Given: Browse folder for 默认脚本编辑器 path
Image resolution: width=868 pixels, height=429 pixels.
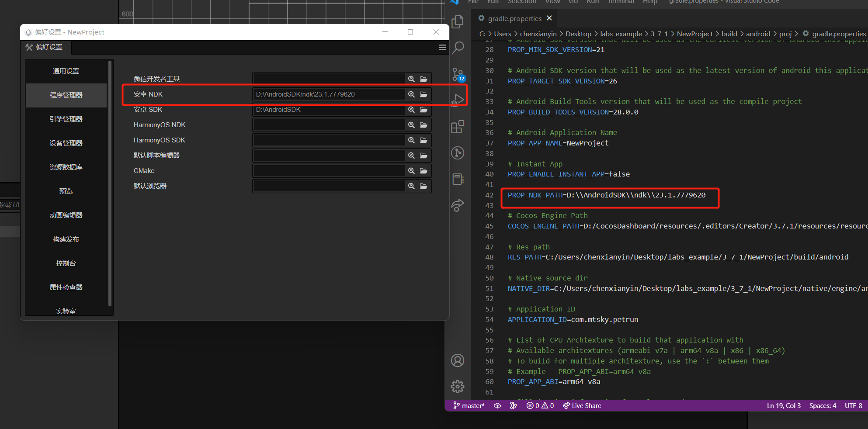Looking at the screenshot, I should tap(424, 156).
